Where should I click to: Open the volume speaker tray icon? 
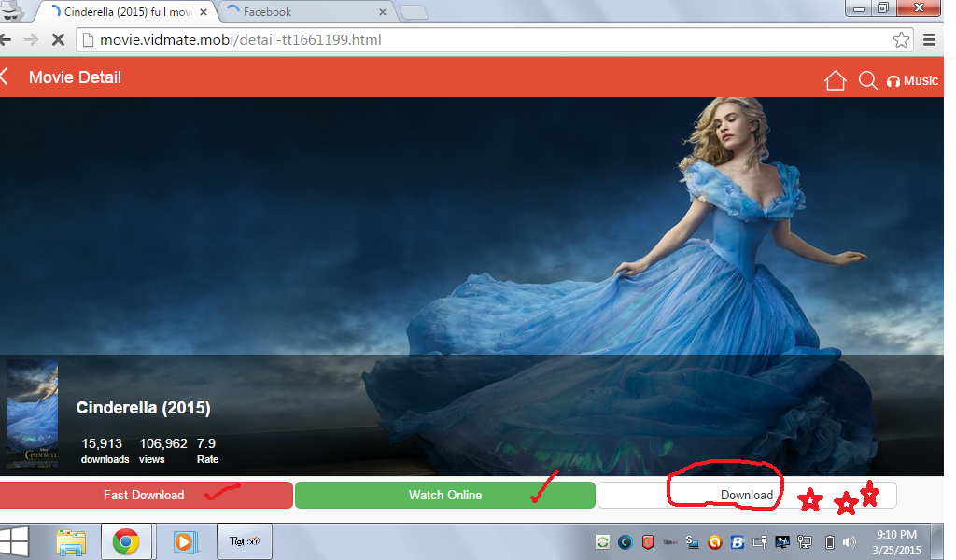click(x=850, y=541)
